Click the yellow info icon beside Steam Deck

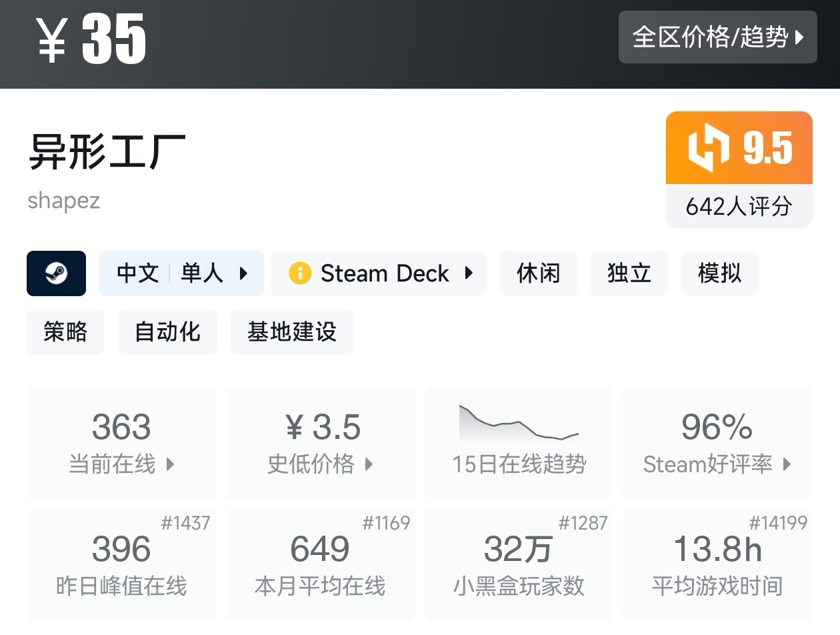(300, 273)
